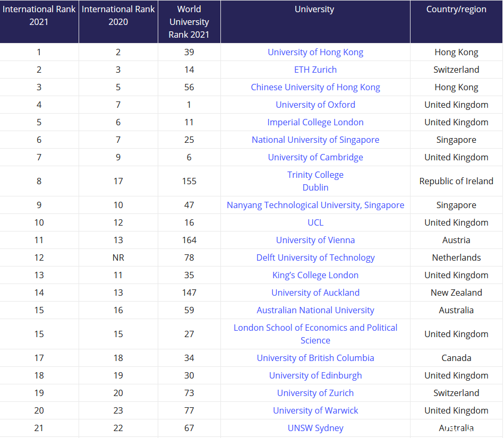504x438 pixels.
Task: Open the University of Zurich link
Action: [315, 393]
